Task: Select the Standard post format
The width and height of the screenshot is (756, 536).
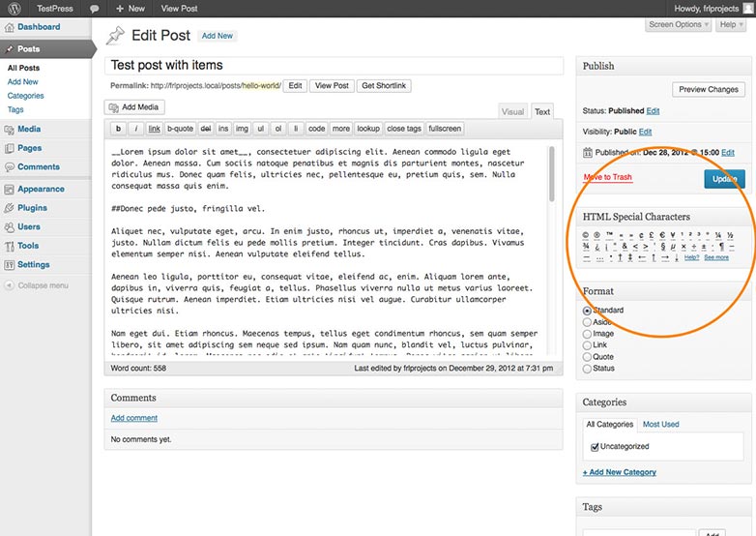Action: 587,311
